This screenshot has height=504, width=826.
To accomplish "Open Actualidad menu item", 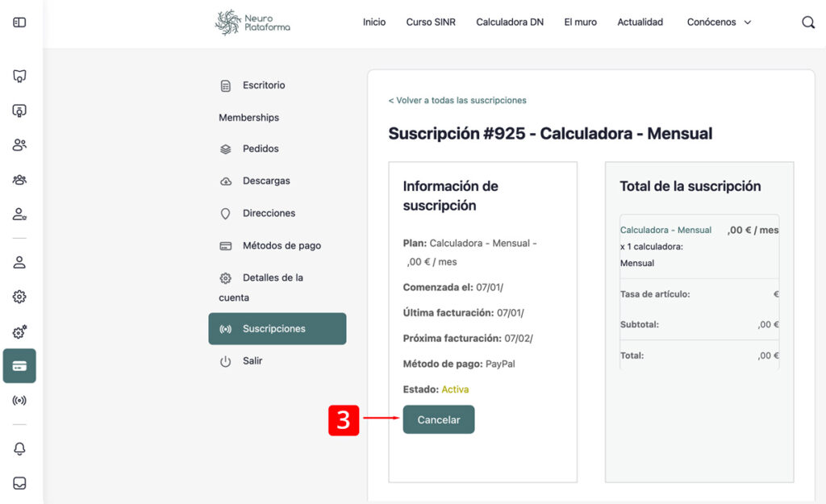I will (640, 22).
